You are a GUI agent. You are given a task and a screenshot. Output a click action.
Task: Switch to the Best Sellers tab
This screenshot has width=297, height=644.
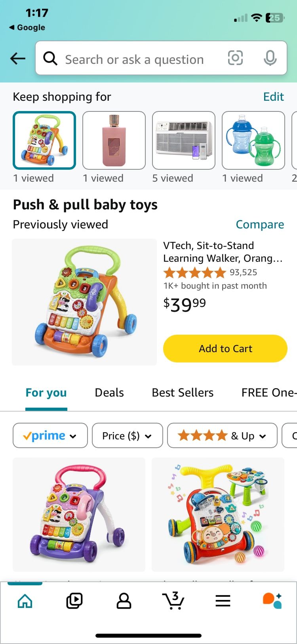tap(183, 393)
